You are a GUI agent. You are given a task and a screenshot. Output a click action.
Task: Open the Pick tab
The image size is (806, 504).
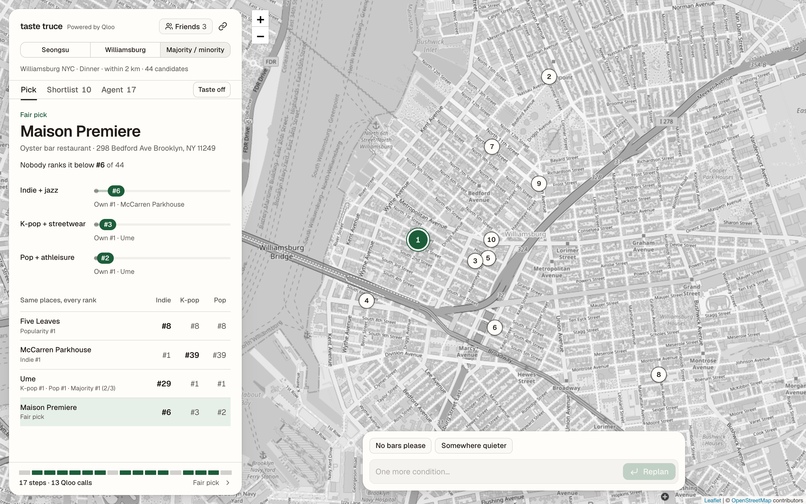point(28,89)
